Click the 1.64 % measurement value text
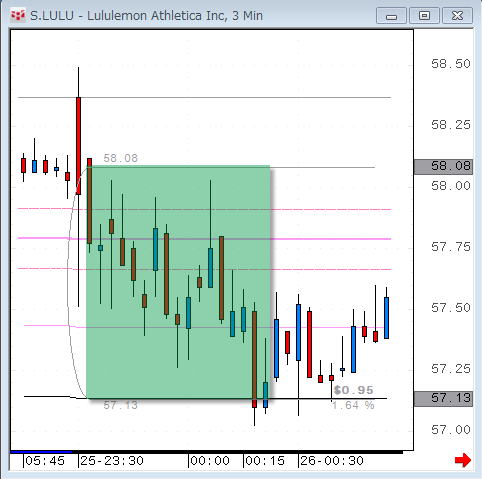Viewport: 482px width, 479px height. coord(353,405)
